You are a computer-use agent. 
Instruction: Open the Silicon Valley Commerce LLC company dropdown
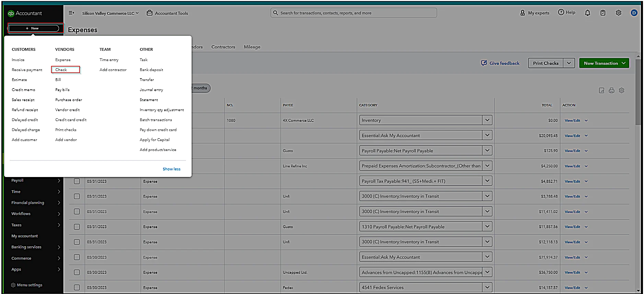[x=110, y=13]
